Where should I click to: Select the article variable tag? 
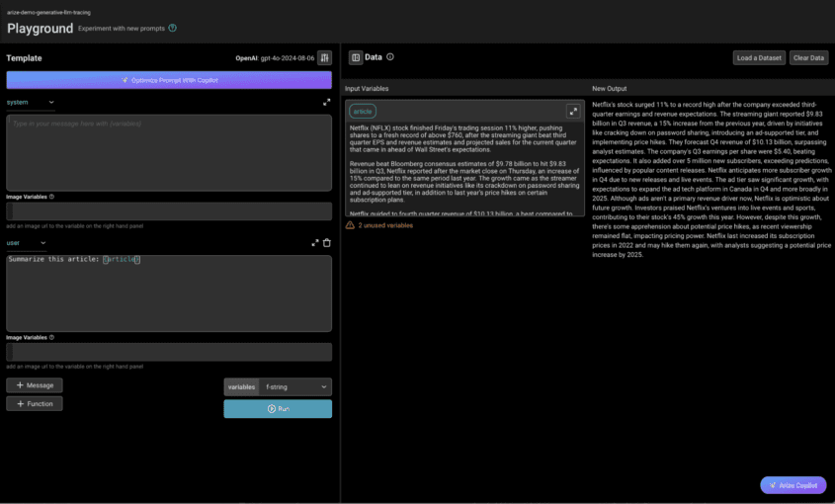coord(363,112)
